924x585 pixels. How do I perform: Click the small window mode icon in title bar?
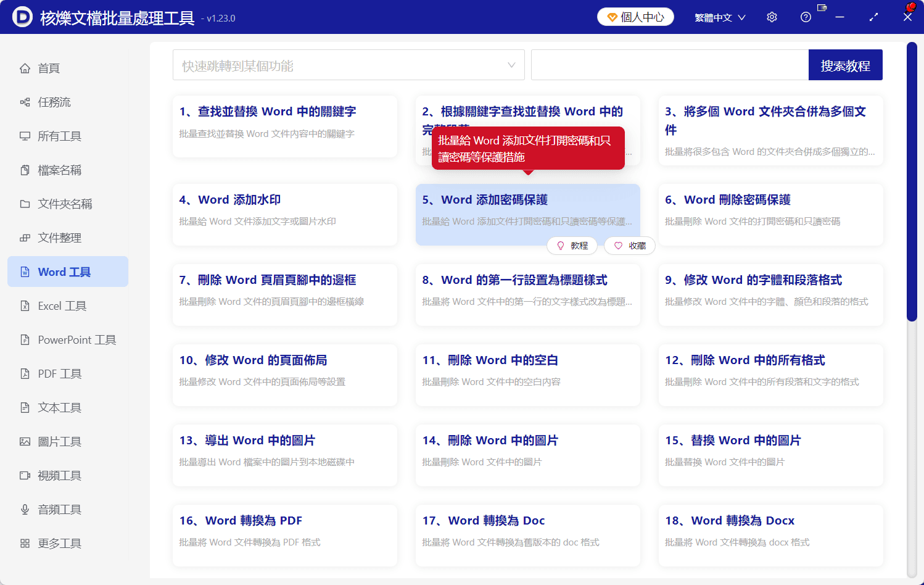point(822,7)
